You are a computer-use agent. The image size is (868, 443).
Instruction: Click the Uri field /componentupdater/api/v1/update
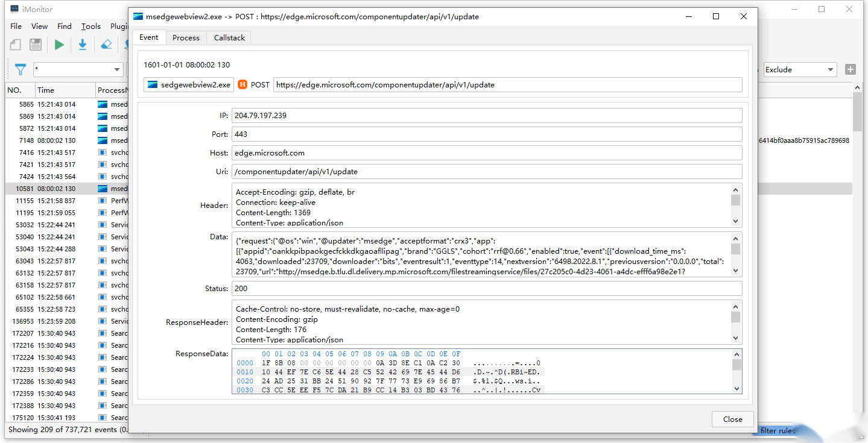487,172
